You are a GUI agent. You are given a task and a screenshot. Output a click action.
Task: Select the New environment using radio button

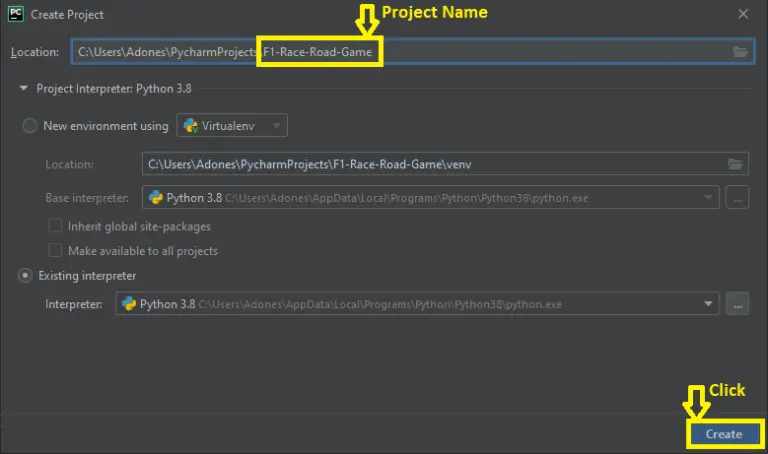coord(30,126)
